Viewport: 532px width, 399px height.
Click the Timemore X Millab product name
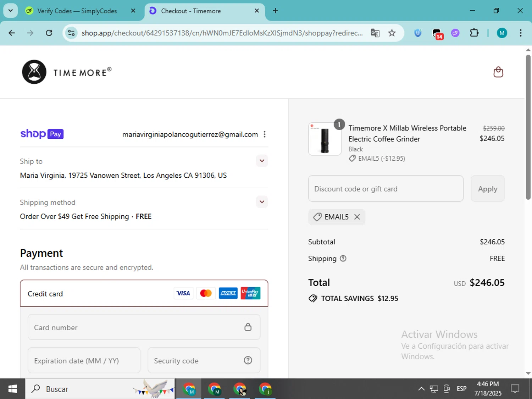coord(407,133)
